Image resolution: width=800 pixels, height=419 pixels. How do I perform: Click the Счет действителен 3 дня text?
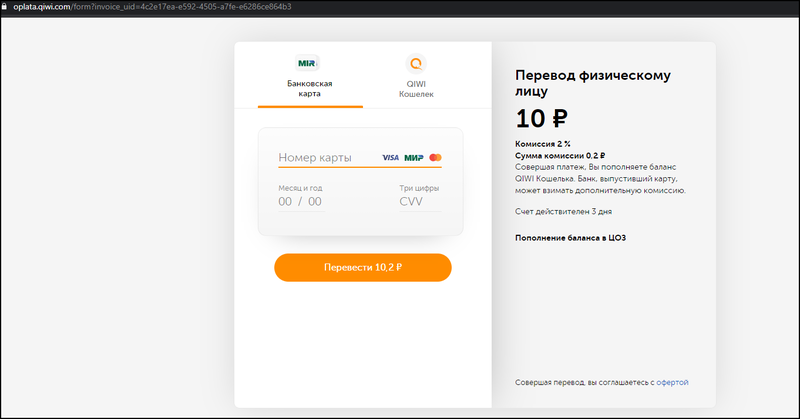563,211
